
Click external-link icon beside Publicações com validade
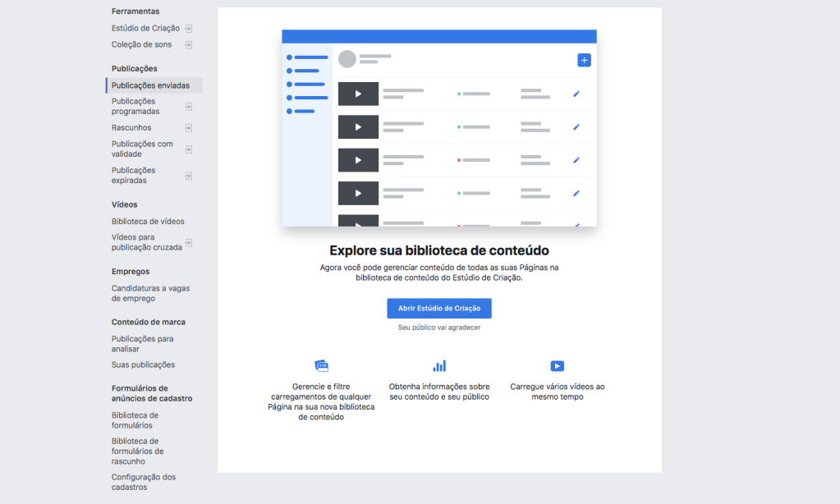tap(189, 149)
